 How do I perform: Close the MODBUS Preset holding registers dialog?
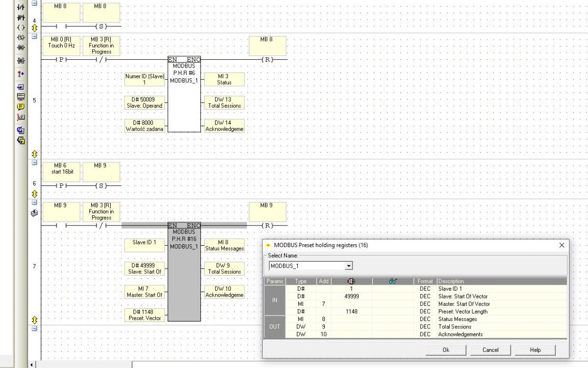click(562, 245)
